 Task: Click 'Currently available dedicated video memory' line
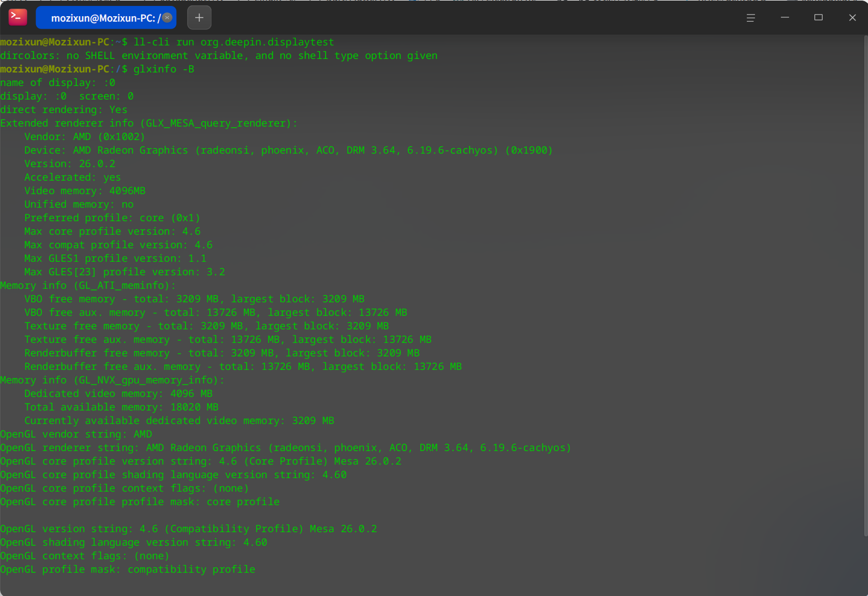[x=180, y=421]
